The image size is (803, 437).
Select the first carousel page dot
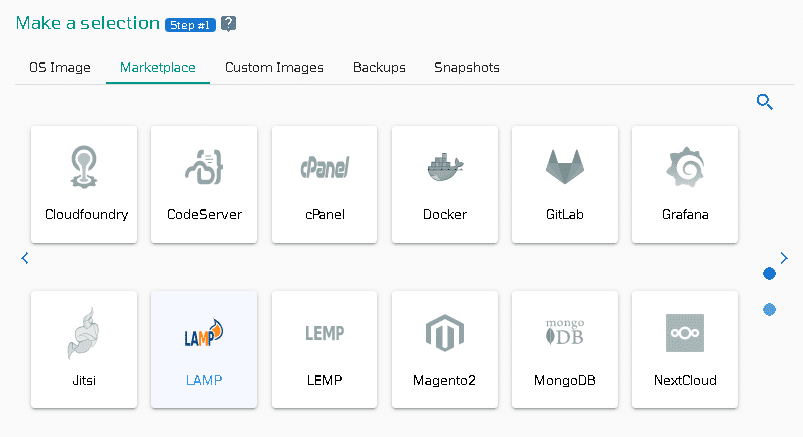pyautogui.click(x=769, y=274)
